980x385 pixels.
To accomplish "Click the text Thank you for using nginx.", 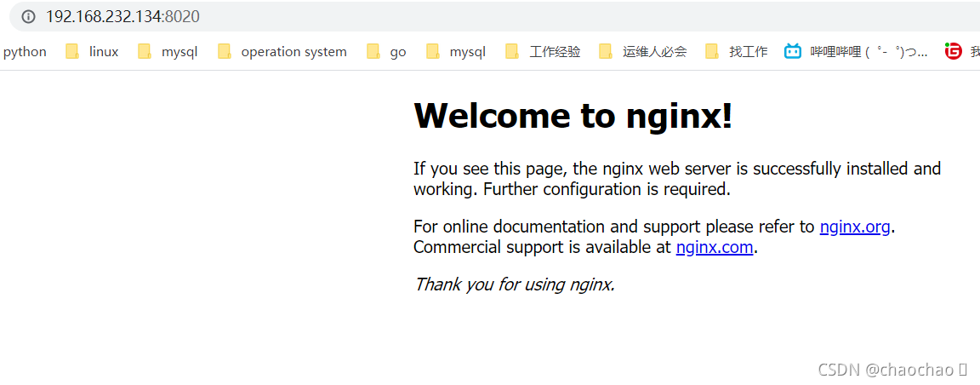I will 515,284.
